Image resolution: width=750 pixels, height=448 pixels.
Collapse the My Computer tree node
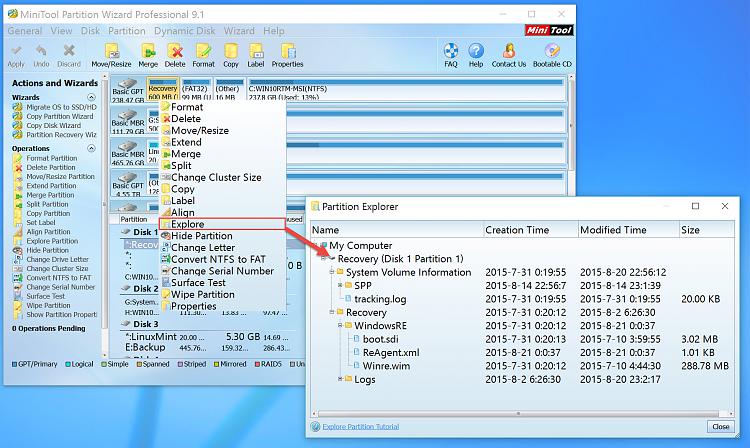[317, 245]
